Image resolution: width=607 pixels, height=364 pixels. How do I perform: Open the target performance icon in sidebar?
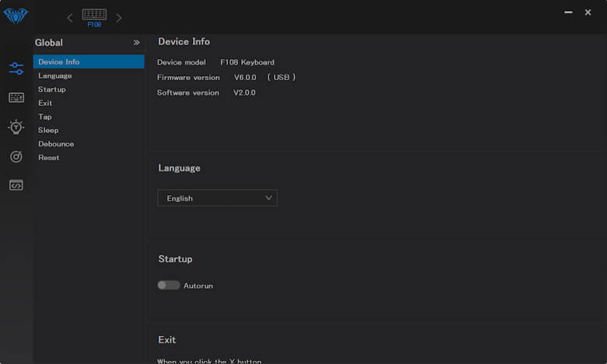pos(16,156)
